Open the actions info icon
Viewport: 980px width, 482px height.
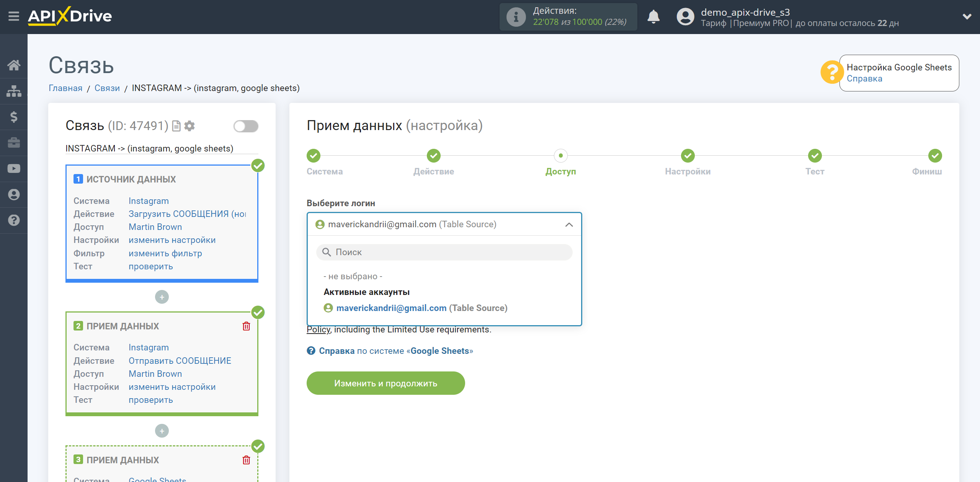pyautogui.click(x=516, y=17)
